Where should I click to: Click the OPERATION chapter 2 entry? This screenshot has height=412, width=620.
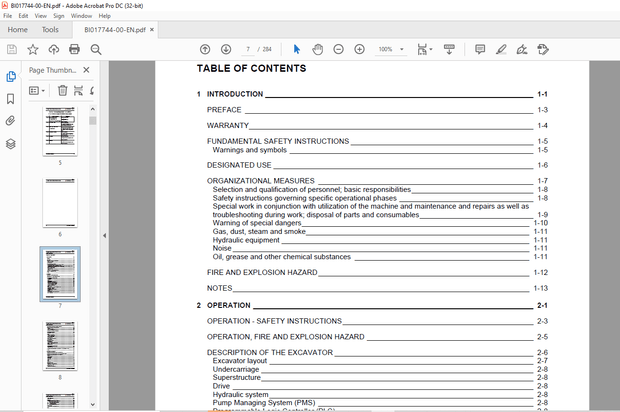(x=372, y=306)
